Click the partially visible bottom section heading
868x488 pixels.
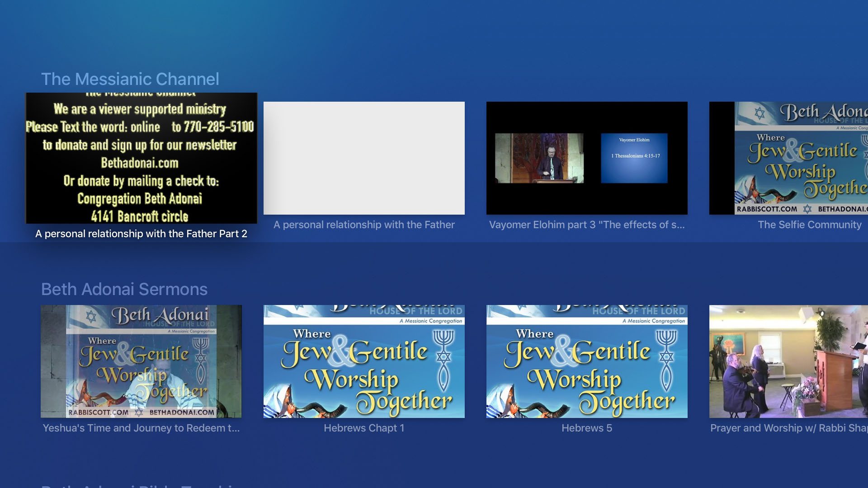[138, 485]
